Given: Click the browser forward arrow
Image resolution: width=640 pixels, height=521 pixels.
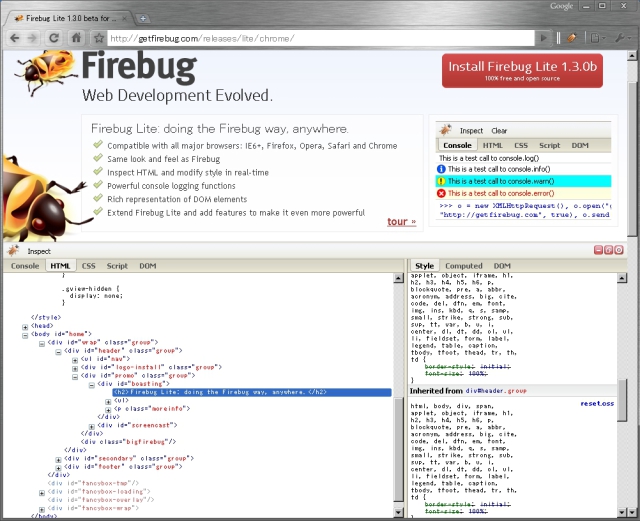Looking at the screenshot, I should click(x=32, y=38).
